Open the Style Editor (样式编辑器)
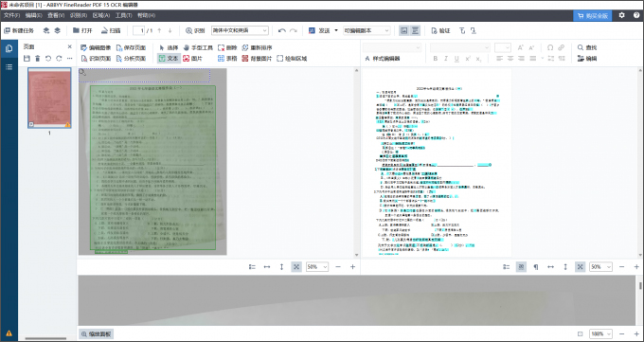644x342 pixels. coord(383,59)
